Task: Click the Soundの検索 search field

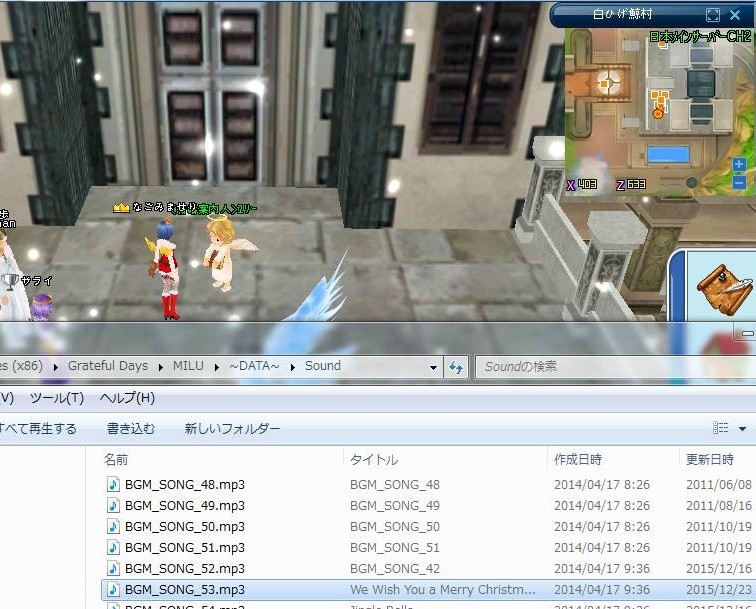Action: point(610,367)
